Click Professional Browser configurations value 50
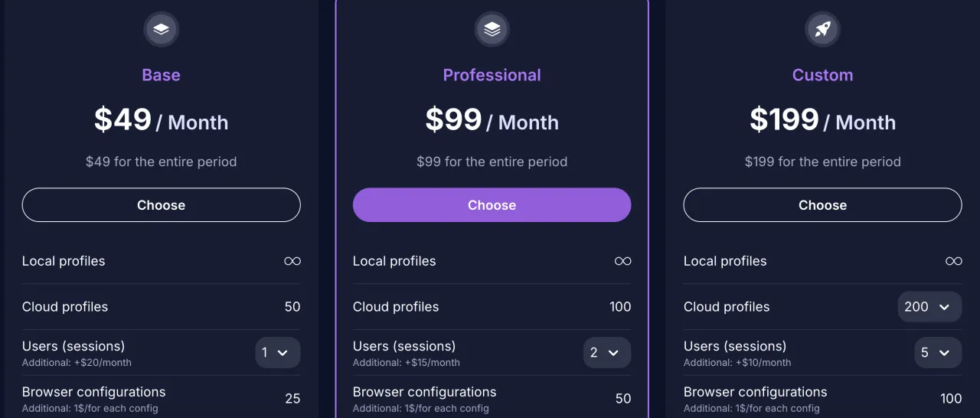The height and width of the screenshot is (418, 980). tap(623, 399)
